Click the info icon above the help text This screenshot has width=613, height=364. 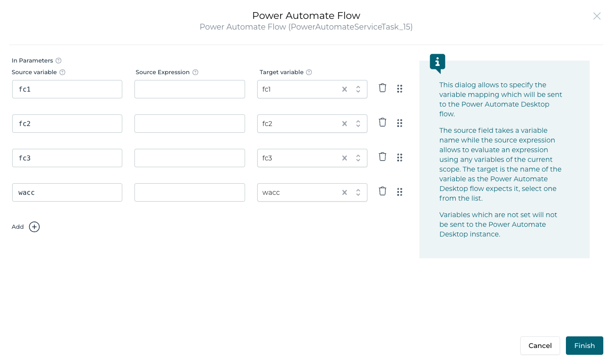436,63
